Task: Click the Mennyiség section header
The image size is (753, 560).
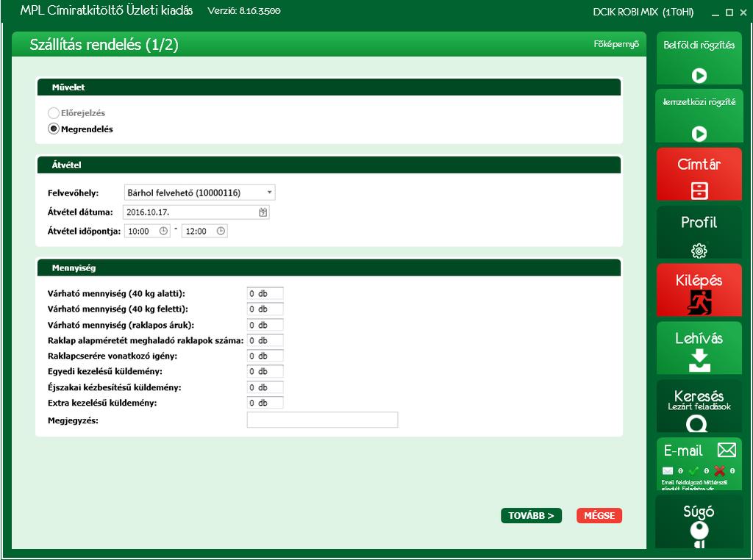Action: click(x=329, y=268)
